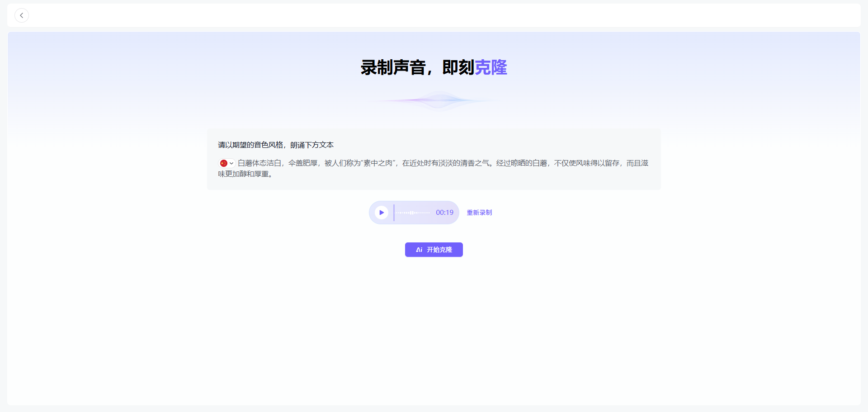Image resolution: width=868 pixels, height=412 pixels.
Task: Expand the chevron beside the flag
Action: (x=231, y=163)
